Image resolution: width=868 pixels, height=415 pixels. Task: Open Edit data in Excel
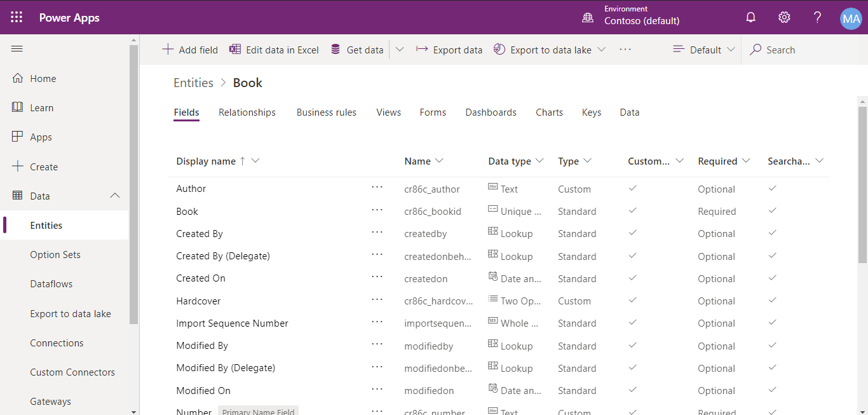(x=273, y=49)
